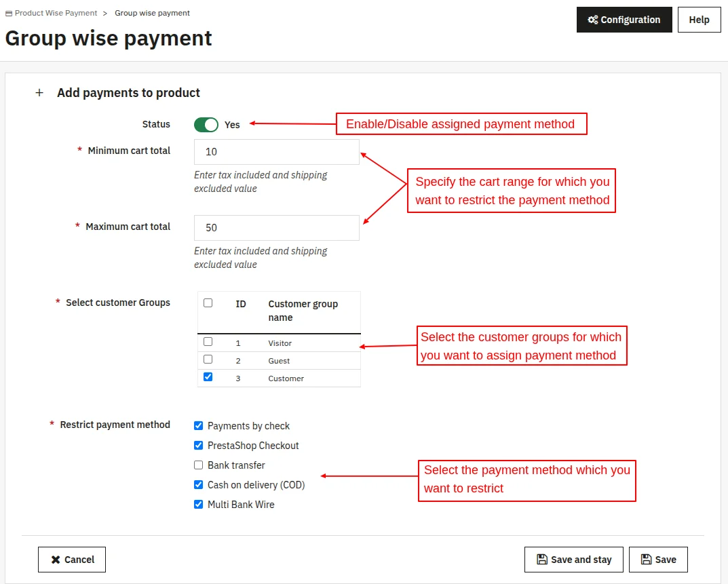The width and height of the screenshot is (728, 584).
Task: Click the Add payments to product heading
Action: [x=129, y=93]
